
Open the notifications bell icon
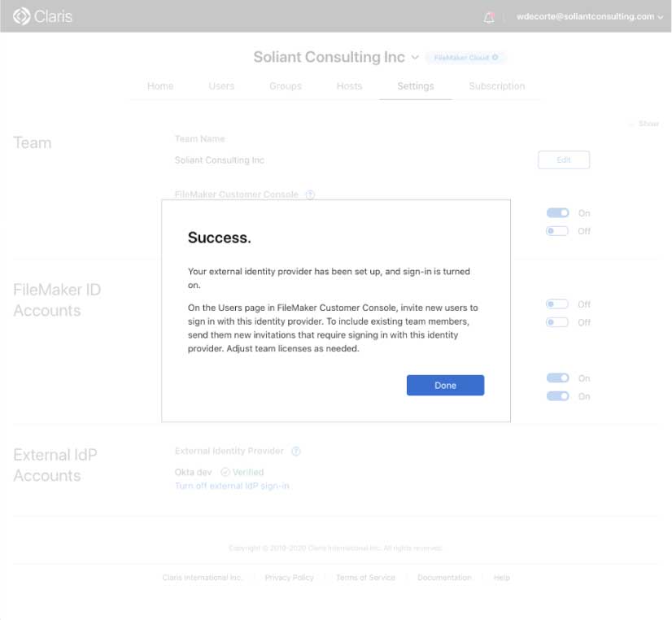pyautogui.click(x=489, y=17)
